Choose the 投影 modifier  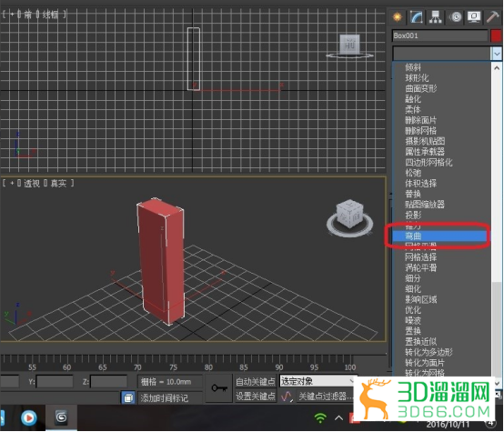coord(413,215)
